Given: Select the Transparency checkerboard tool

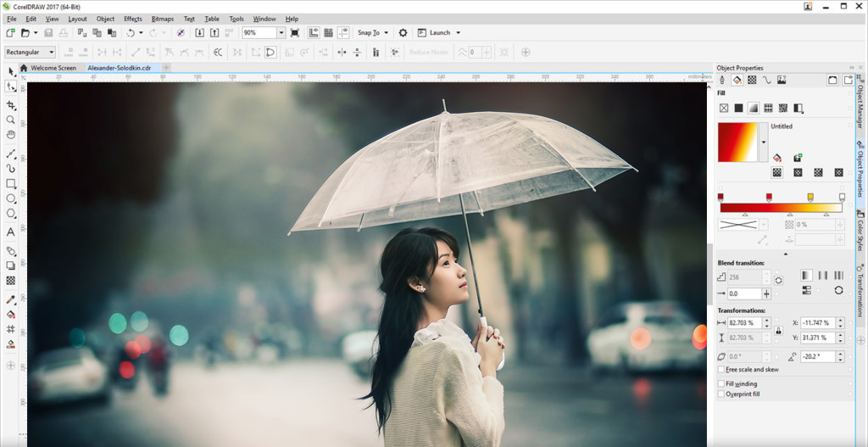Looking at the screenshot, I should click(10, 281).
